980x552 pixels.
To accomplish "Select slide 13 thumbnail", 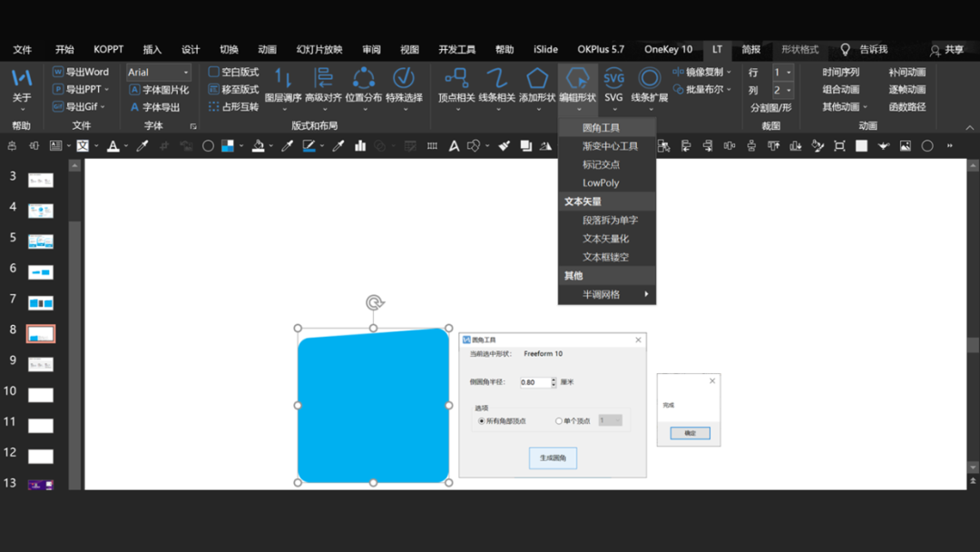I will point(41,485).
